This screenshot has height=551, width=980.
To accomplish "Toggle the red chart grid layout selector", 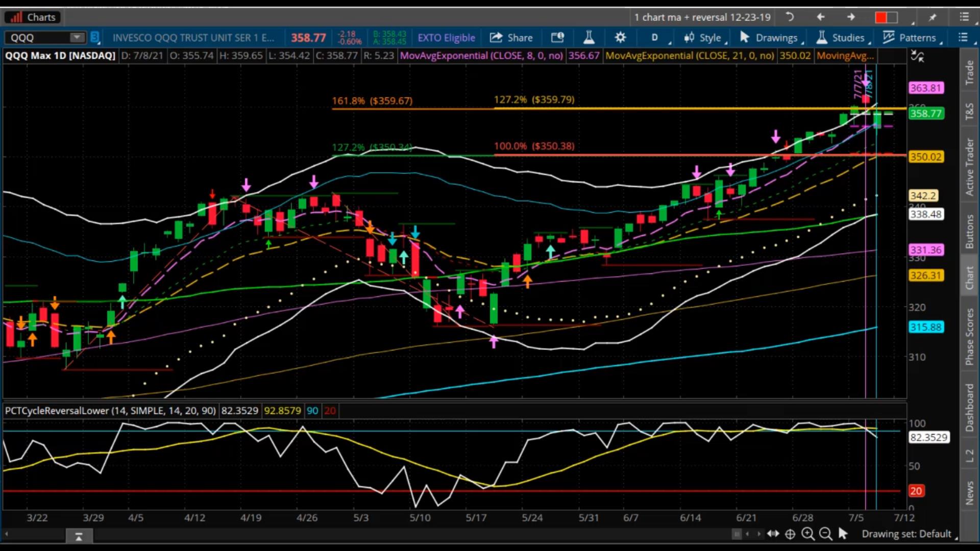I will [x=887, y=17].
